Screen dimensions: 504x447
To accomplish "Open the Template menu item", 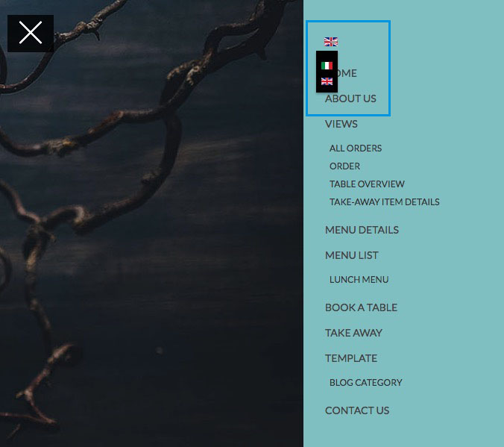I will click(351, 358).
